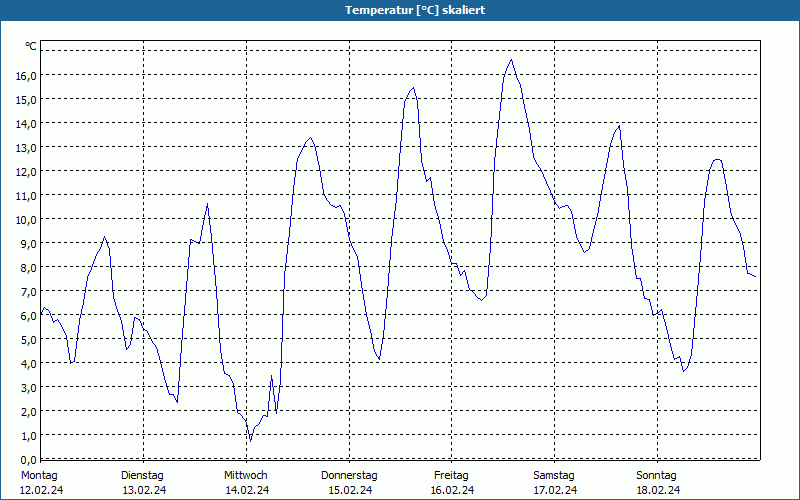Image resolution: width=800 pixels, height=500 pixels.
Task: Click the 'Montag' day label
Action: click(x=39, y=476)
